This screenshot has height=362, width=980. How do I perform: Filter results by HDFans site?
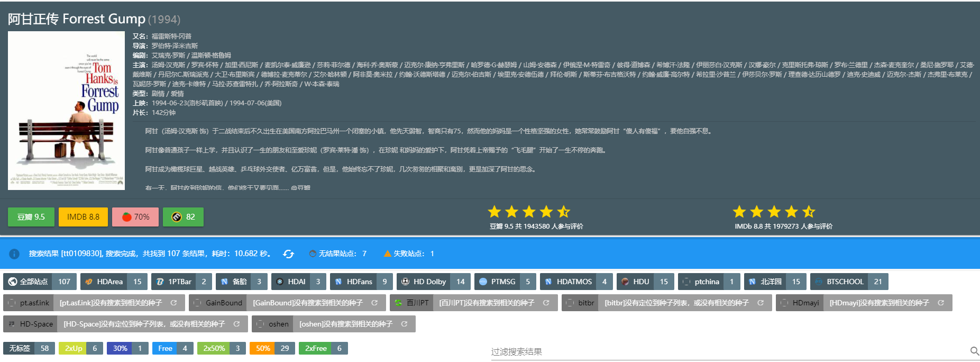click(362, 282)
